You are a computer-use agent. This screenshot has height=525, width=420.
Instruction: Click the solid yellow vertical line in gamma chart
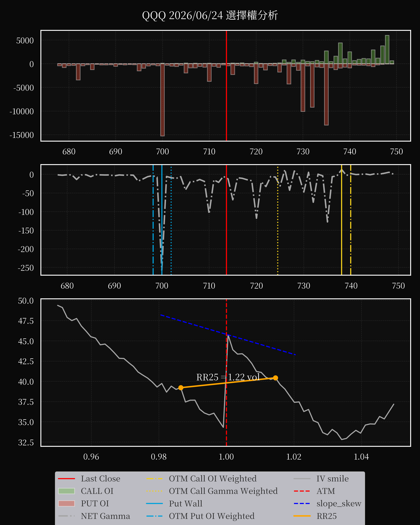point(341,220)
